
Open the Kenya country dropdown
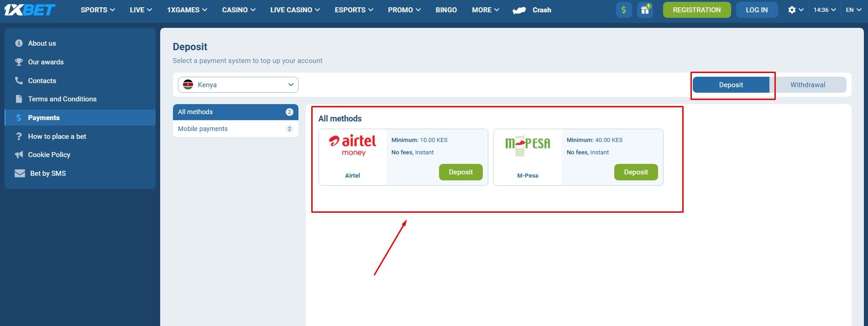(238, 85)
